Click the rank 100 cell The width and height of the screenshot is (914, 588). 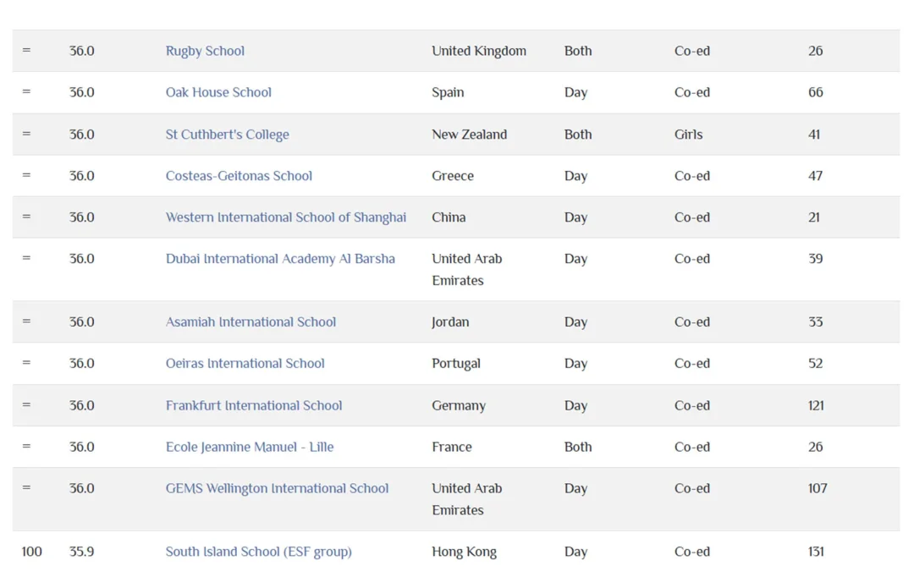coord(31,552)
